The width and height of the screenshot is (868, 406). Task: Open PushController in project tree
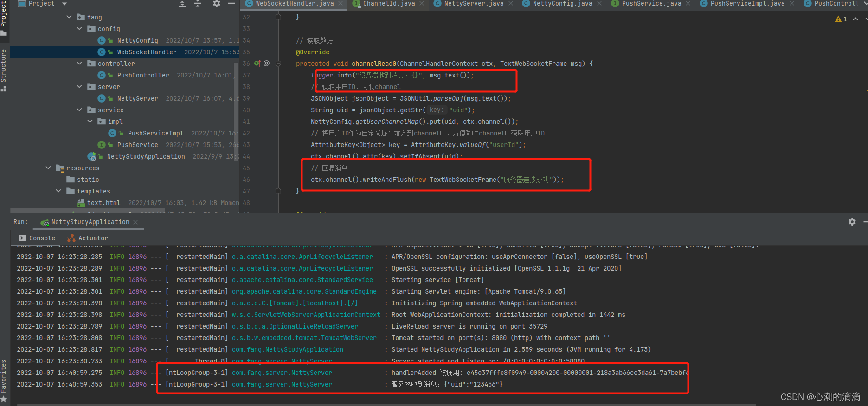143,75
